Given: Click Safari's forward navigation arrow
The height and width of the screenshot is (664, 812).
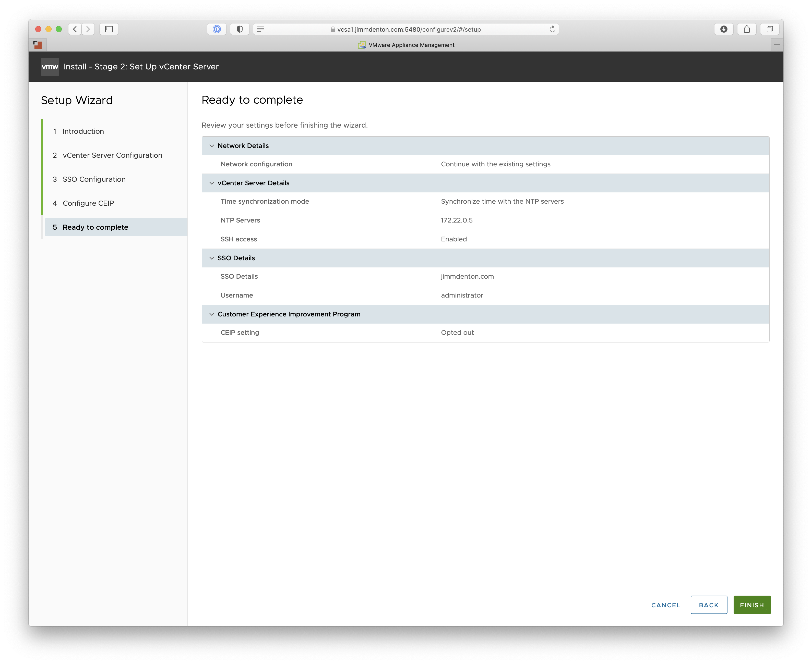Looking at the screenshot, I should pyautogui.click(x=88, y=29).
